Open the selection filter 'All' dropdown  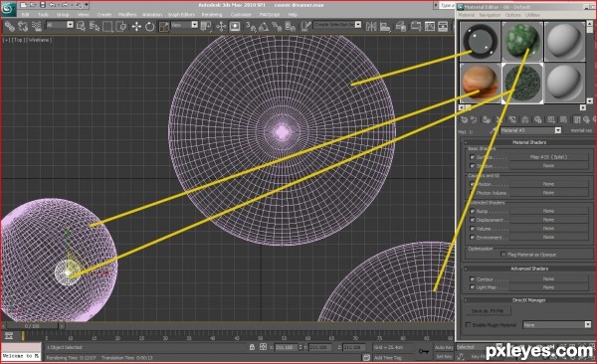(70, 25)
